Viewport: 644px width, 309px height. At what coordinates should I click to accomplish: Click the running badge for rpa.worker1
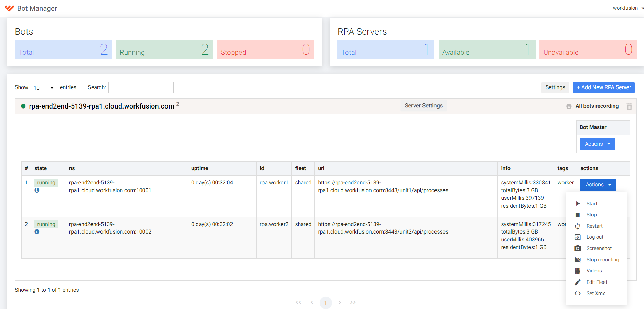[x=46, y=183]
